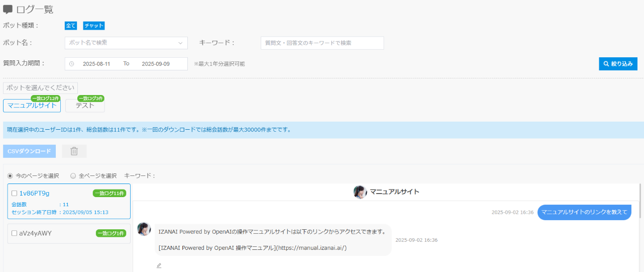This screenshot has width=644, height=272.
Task: Click the 一致ログ3件 badge on テスト
Action: 91,99
